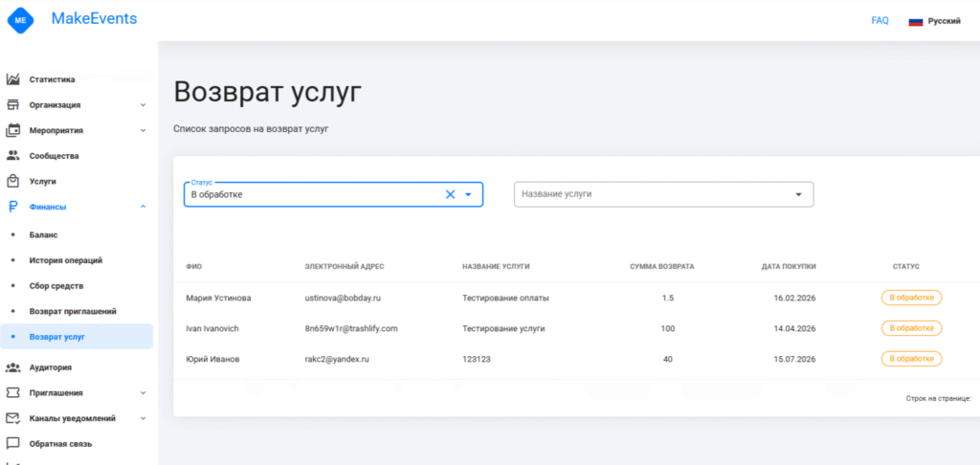Open the Название услуги dropdown
This screenshot has height=465, width=980.
click(x=798, y=194)
